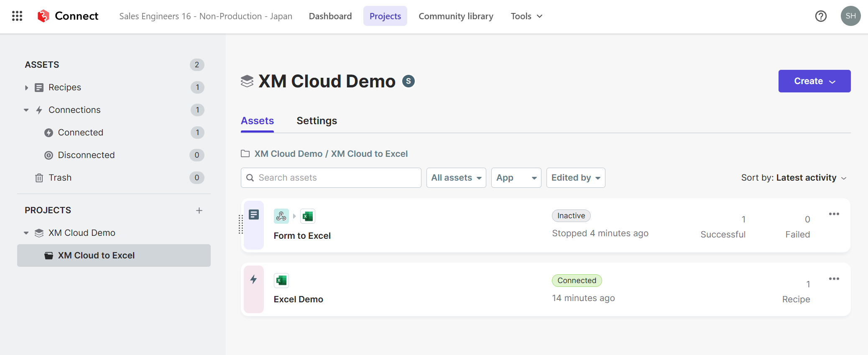Open the apps grid launcher icon
The width and height of the screenshot is (868, 355).
tap(17, 16)
